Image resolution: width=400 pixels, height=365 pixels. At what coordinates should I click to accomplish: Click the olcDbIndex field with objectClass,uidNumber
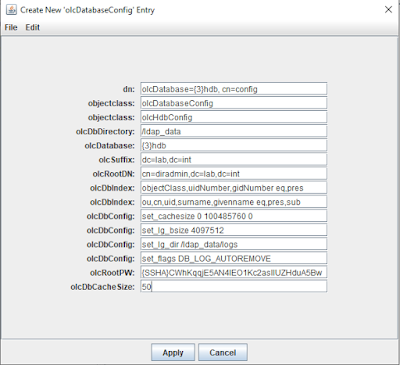coord(233,188)
